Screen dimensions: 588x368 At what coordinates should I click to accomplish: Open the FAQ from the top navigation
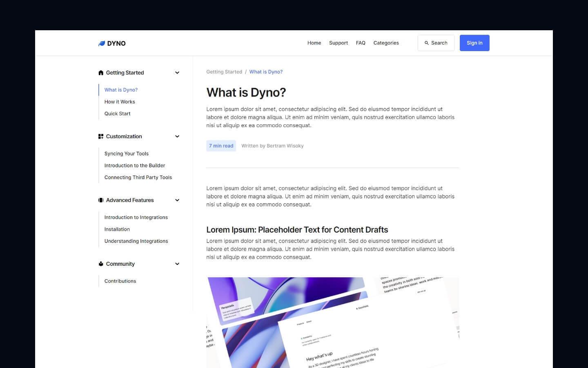click(x=361, y=43)
